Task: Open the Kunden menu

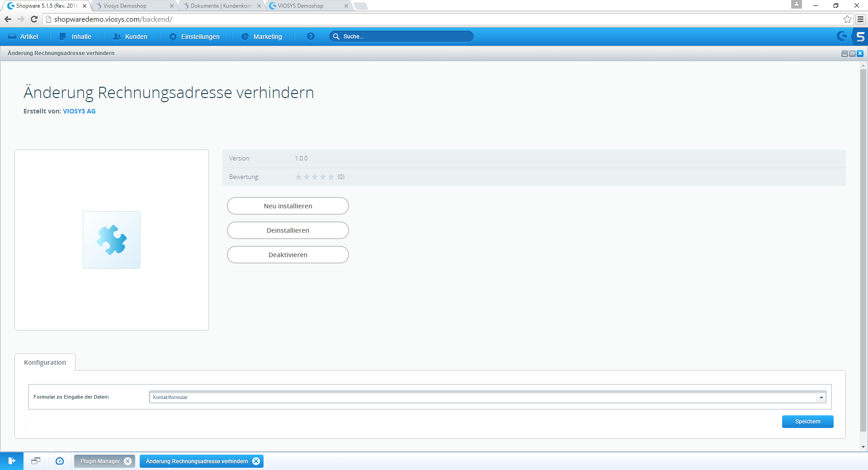Action: tap(130, 37)
